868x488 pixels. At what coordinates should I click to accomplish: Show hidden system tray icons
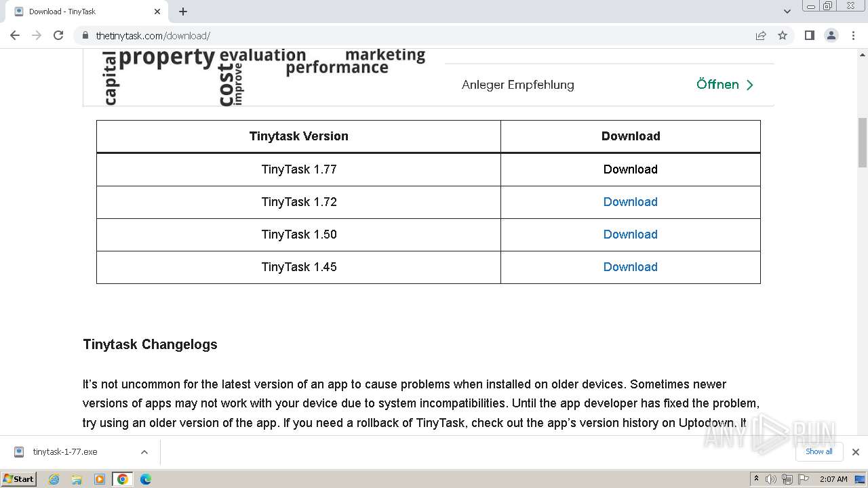[x=756, y=479]
